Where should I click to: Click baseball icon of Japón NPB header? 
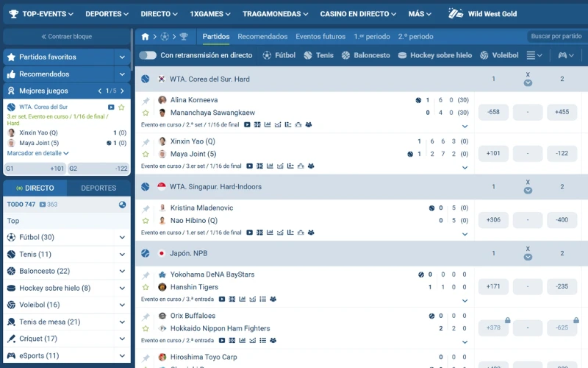(x=146, y=253)
